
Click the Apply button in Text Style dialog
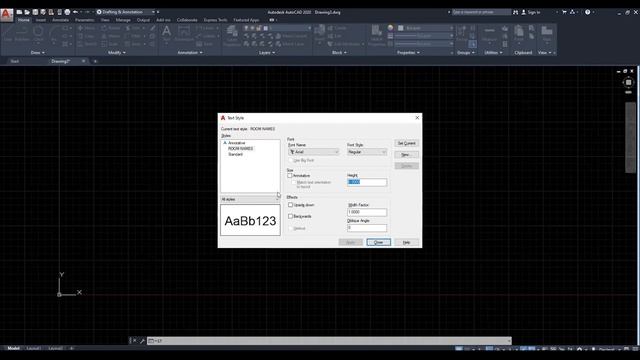[351, 242]
